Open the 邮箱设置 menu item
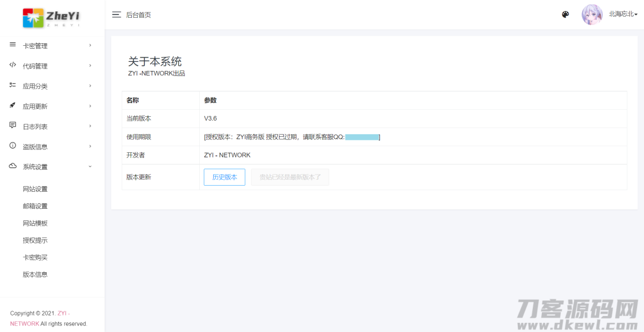Screen dimensions: 644x332 [x=35, y=206]
